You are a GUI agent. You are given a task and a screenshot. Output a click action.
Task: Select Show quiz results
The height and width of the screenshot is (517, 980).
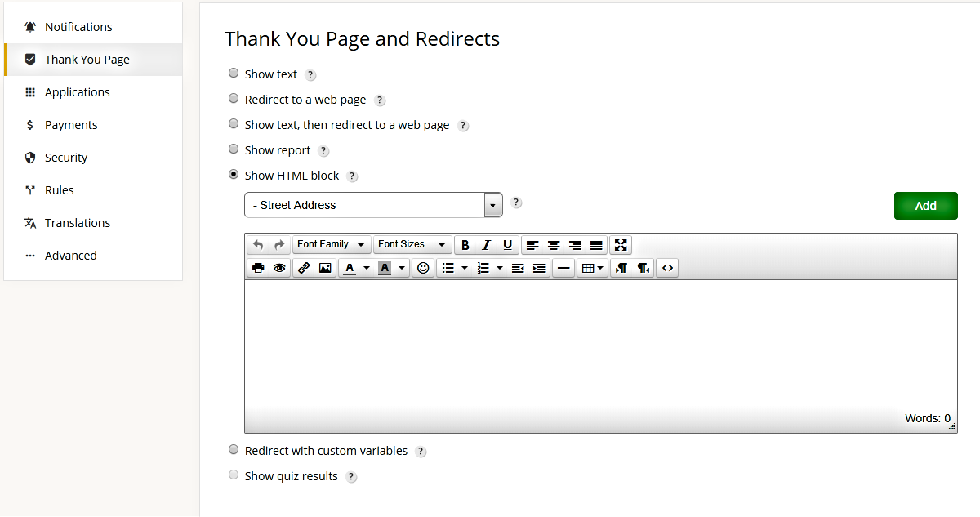[x=234, y=475]
